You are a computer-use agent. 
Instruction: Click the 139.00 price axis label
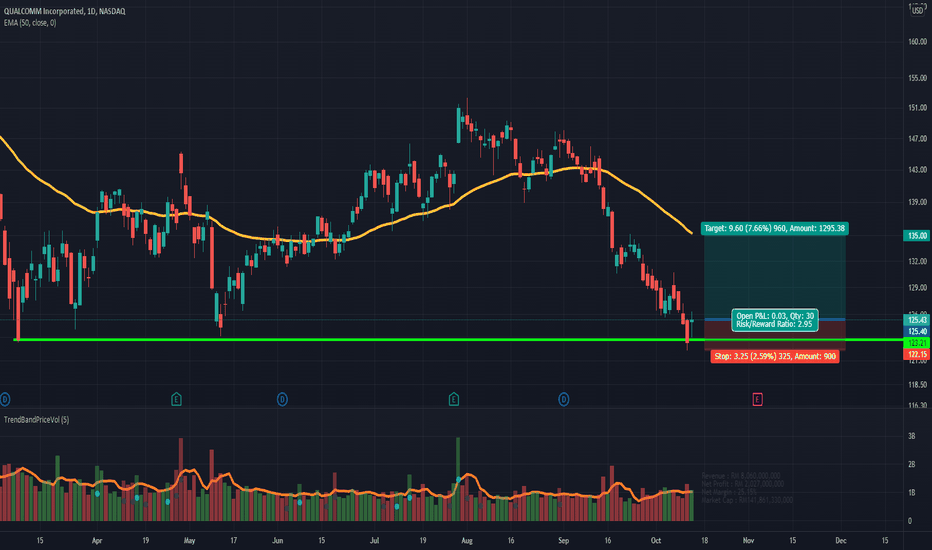pos(918,202)
